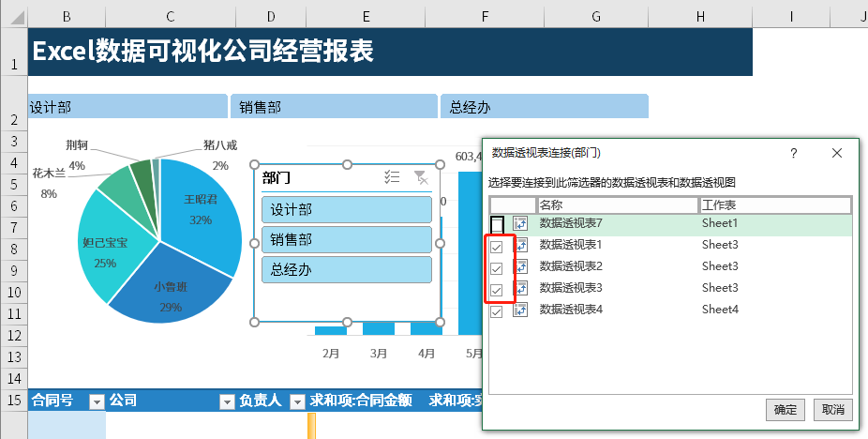This screenshot has height=439, width=868.
Task: Select 销售部 in the 部门 slicer
Action: coord(346,239)
